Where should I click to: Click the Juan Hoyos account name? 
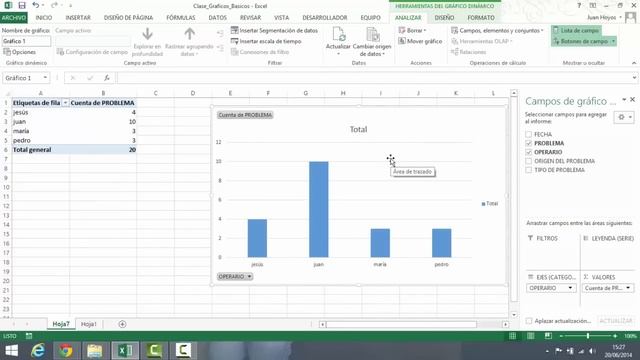click(x=602, y=18)
